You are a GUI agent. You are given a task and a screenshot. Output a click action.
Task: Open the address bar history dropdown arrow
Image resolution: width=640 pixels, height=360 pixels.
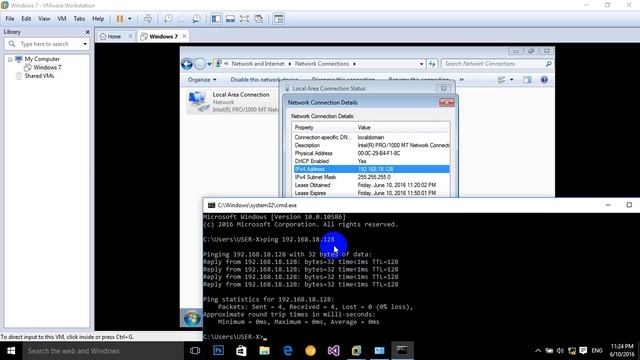coord(421,64)
